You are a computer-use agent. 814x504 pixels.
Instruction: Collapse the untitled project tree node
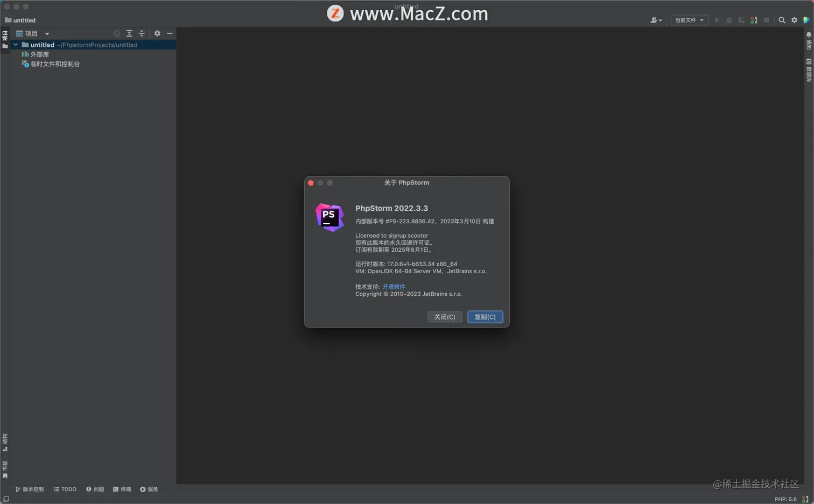(x=16, y=45)
